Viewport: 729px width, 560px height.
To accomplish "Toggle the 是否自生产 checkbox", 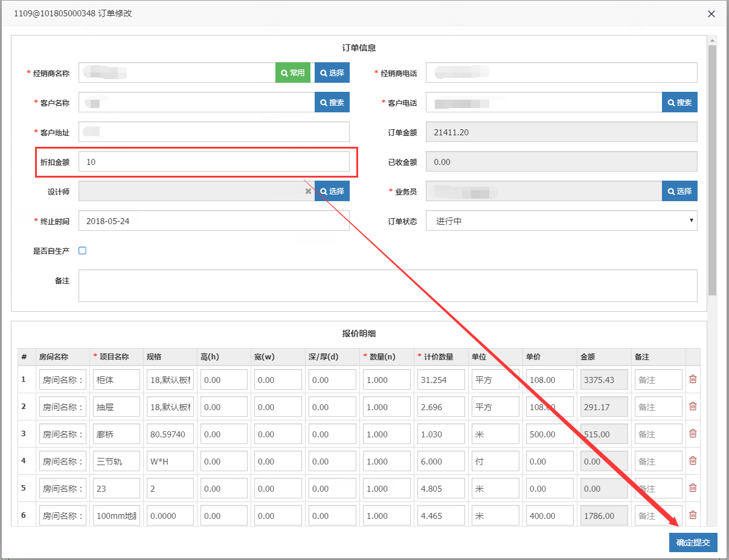I will 83,251.
